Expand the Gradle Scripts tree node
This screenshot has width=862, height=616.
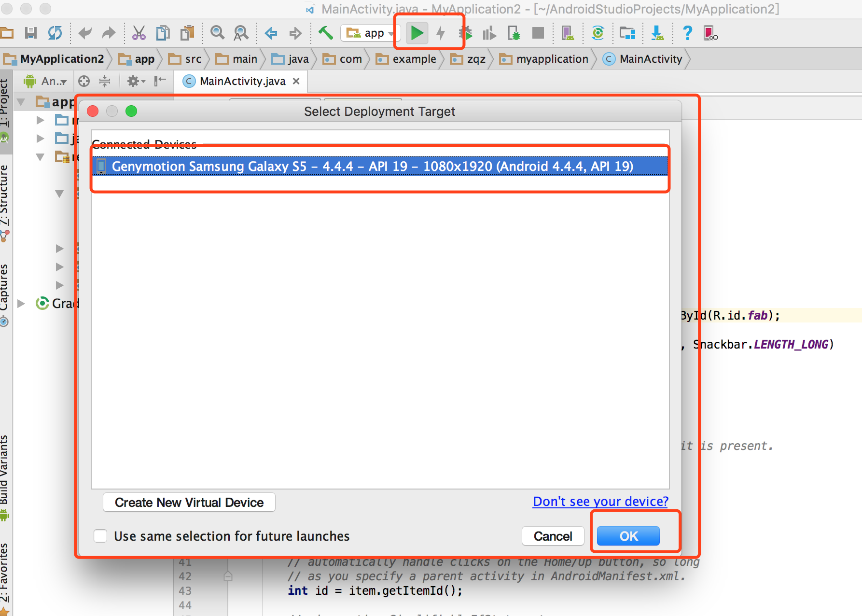coord(21,304)
